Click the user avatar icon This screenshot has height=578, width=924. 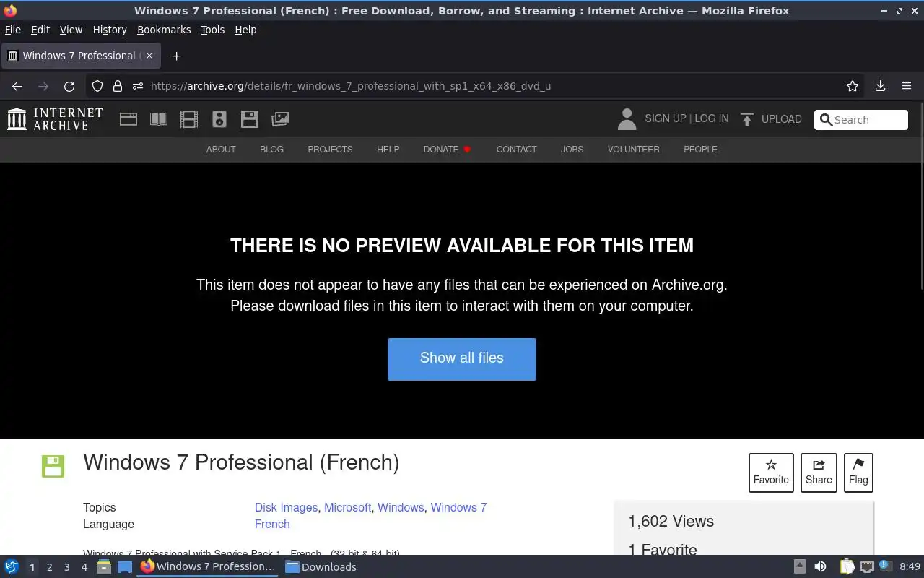[x=627, y=119]
